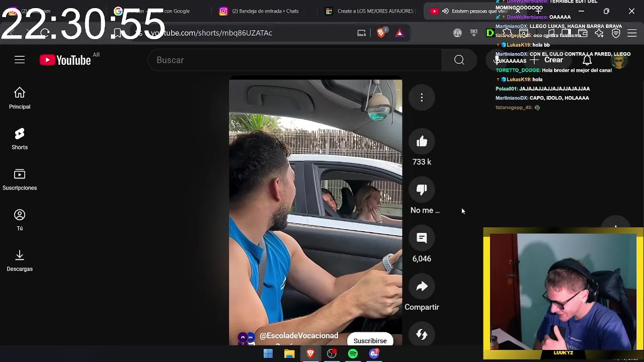Open File Explorer from the taskbar
This screenshot has height=362, width=644.
click(289, 354)
